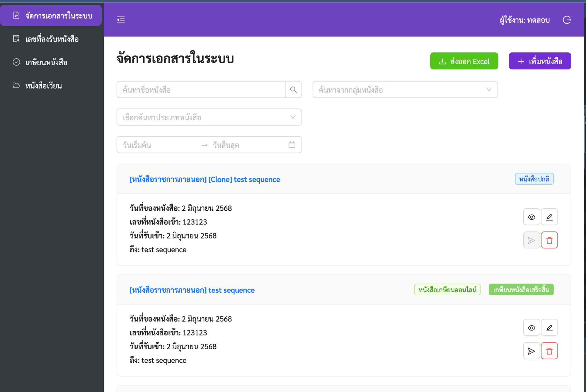586x392 pixels.
Task: Open the calendar icon in the date range
Action: [292, 145]
